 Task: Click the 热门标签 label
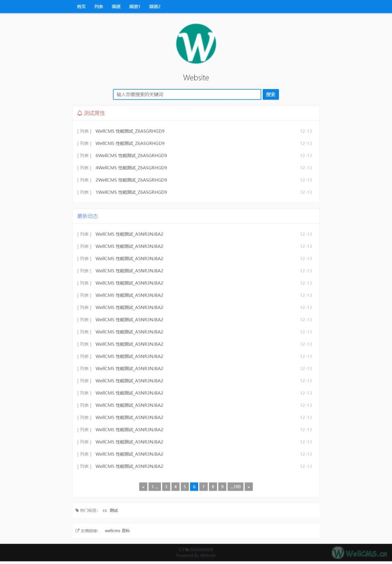[89, 510]
